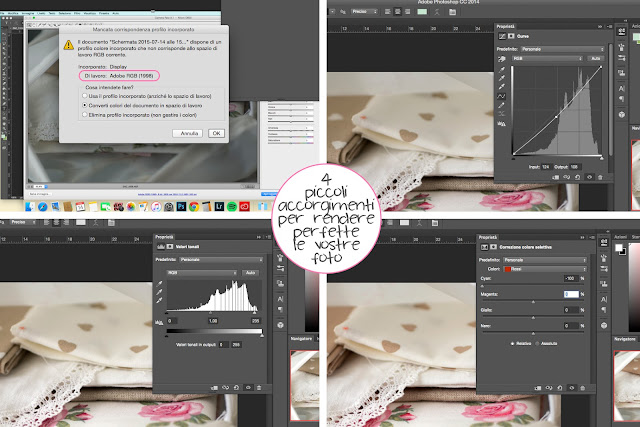Image resolution: width=640 pixels, height=427 pixels.
Task: Open Photoshop from the macOS dock
Action: (x=181, y=207)
